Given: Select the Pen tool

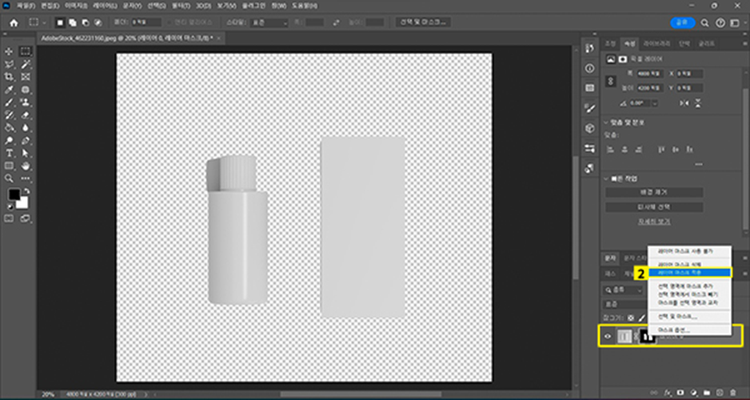Looking at the screenshot, I should [x=25, y=141].
